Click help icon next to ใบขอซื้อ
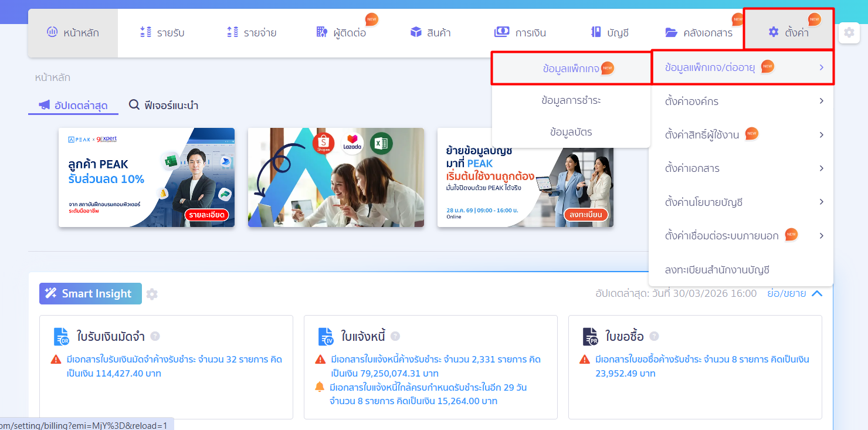This screenshot has height=430, width=868. pos(654,336)
